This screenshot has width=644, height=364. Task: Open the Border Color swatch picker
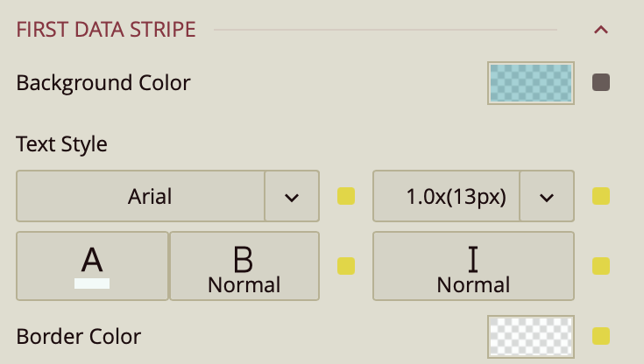[x=530, y=336]
